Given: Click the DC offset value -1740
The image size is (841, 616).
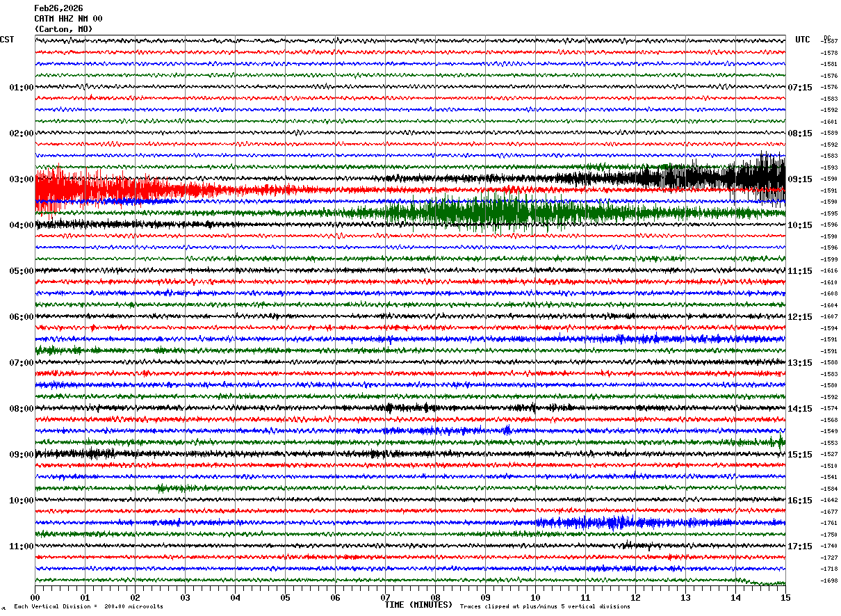Looking at the screenshot, I should click(830, 546).
